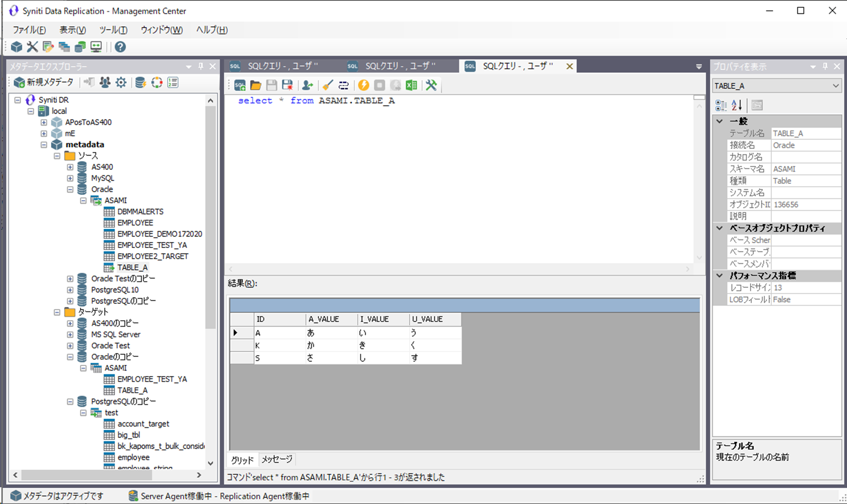Click the 新規メタデータ button
Screen dimensions: 847x504
[x=43, y=82]
